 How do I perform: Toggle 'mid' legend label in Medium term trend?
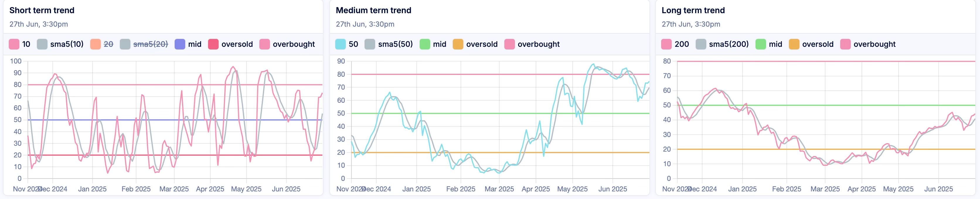pos(439,44)
